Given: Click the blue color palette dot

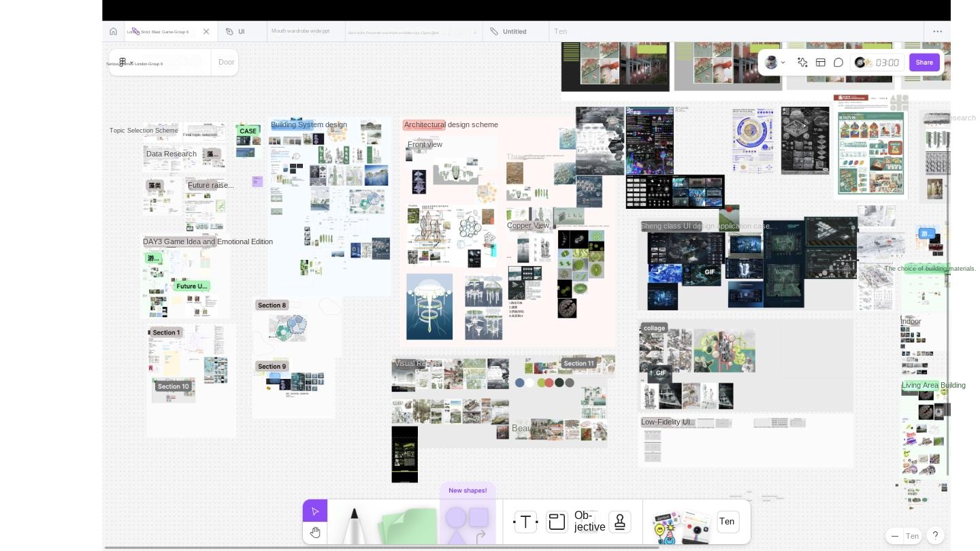Looking at the screenshot, I should coord(520,382).
